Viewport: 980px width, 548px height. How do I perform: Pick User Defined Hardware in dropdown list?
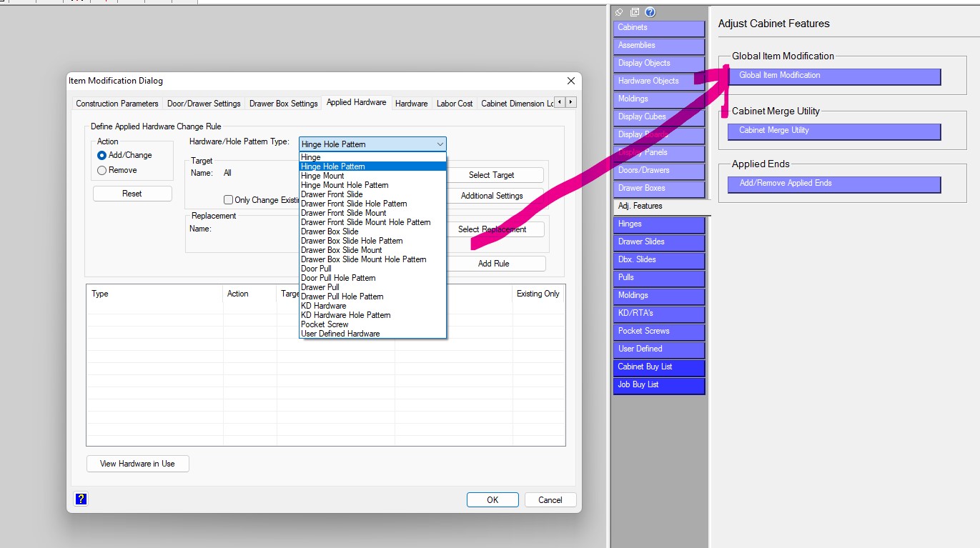coord(340,334)
